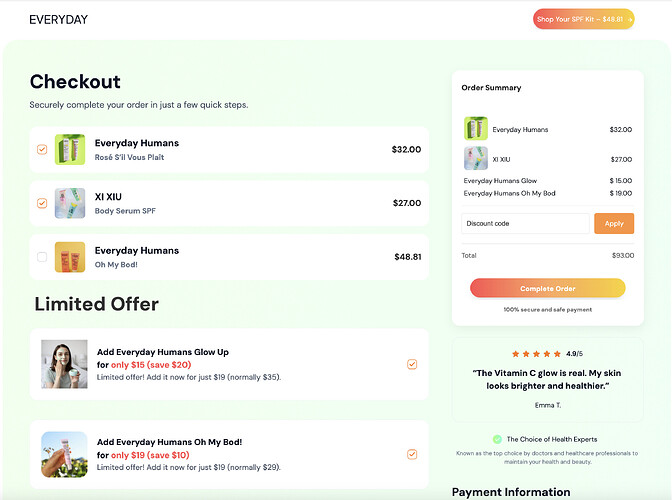Focus the Discount code input field
672x500 pixels.
(525, 224)
